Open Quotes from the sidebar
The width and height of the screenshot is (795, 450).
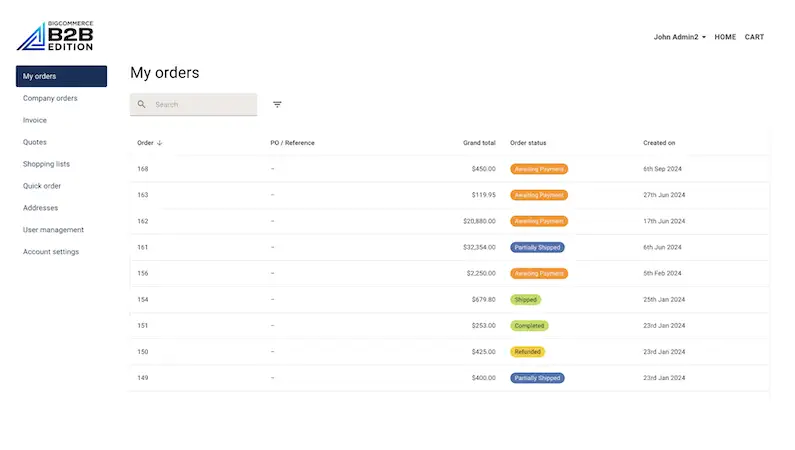click(x=35, y=142)
